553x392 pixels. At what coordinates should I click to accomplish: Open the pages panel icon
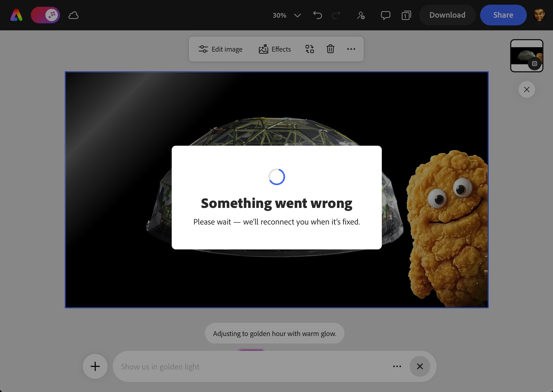406,15
